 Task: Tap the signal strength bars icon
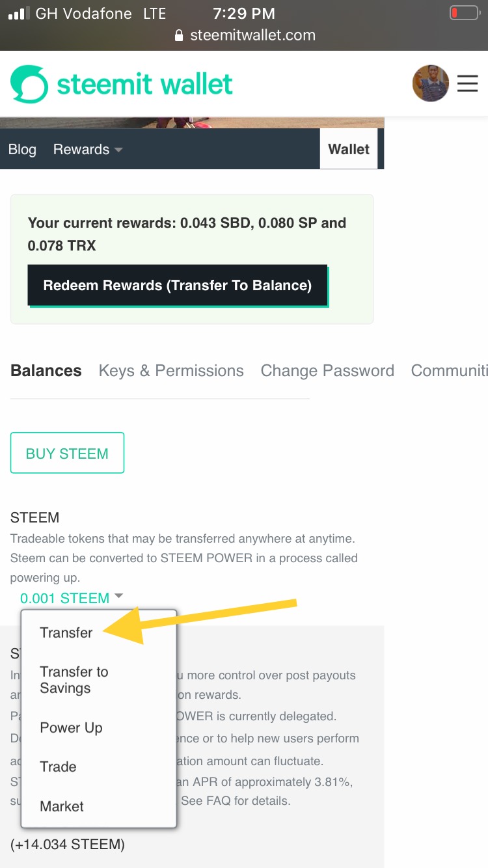pos(17,14)
